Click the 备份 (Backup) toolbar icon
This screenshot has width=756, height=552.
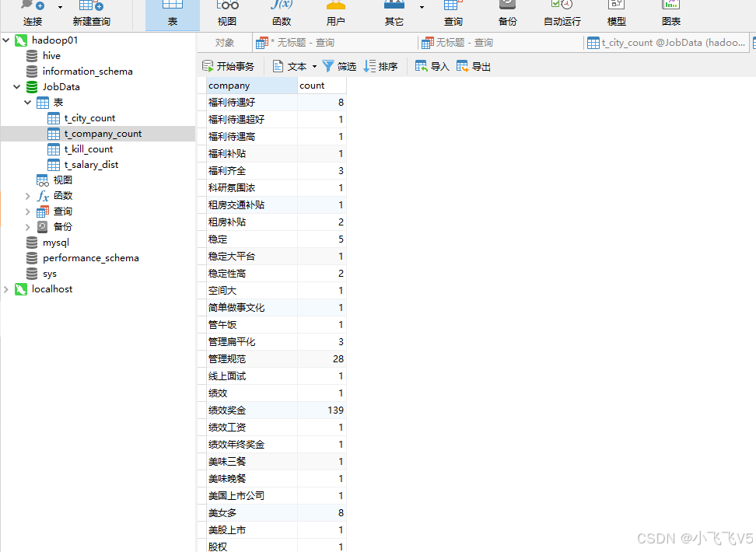point(507,13)
